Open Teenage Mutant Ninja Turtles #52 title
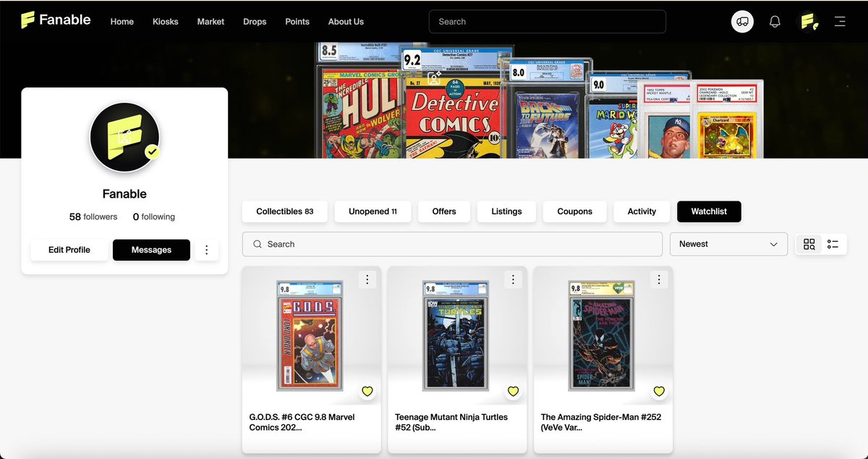The image size is (868, 459). point(451,422)
